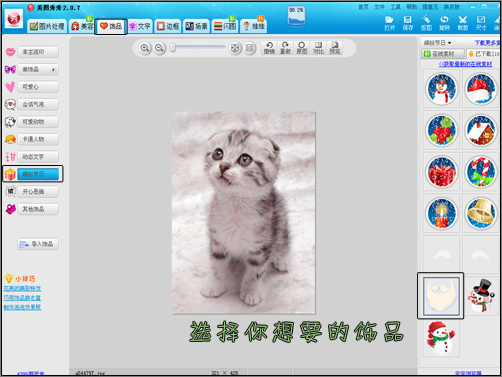
Task: Select the 卡通人物 cartoon characters category
Action: [38, 139]
